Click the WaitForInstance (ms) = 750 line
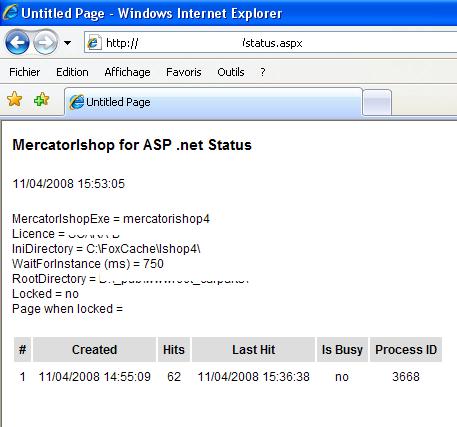 (x=88, y=264)
